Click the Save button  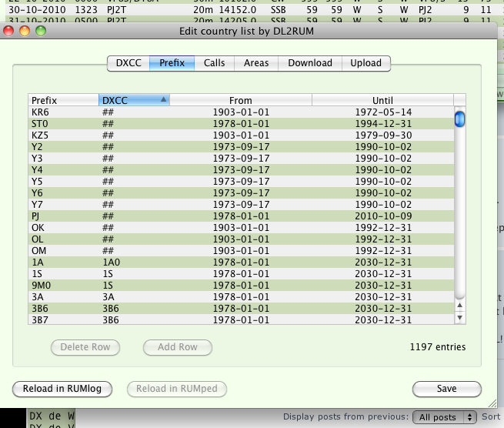click(446, 389)
